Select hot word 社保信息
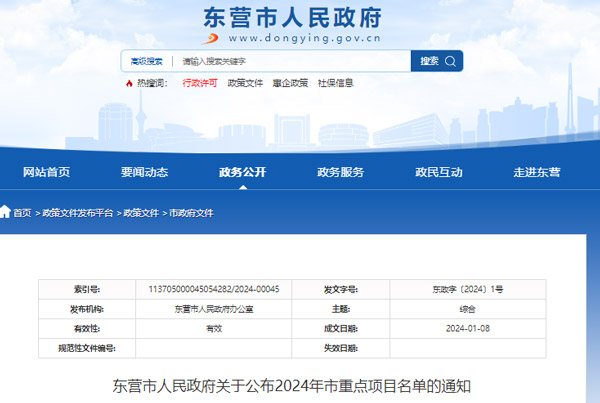600x403 pixels. [335, 83]
